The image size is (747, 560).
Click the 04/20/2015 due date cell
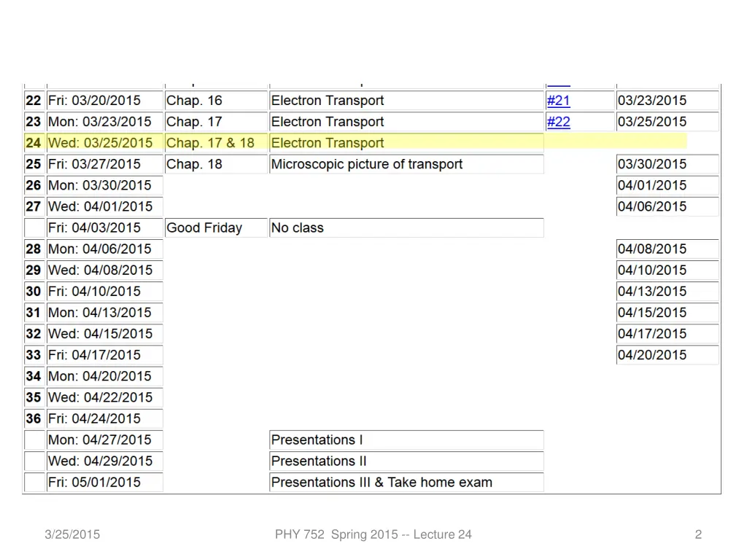pos(667,355)
